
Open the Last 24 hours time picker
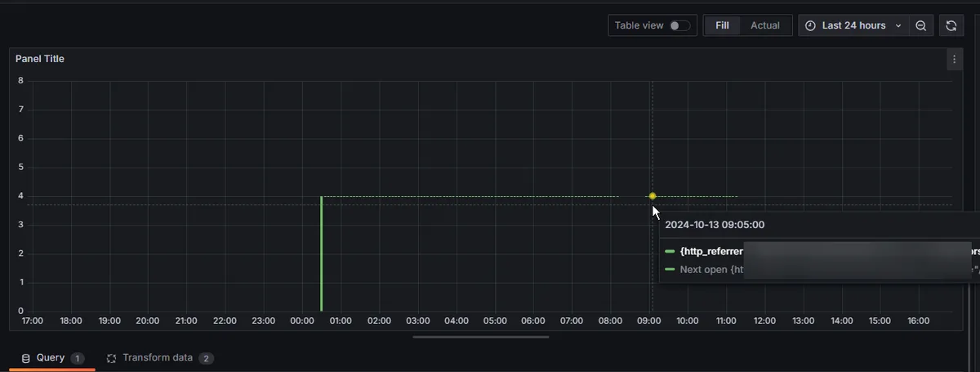853,25
